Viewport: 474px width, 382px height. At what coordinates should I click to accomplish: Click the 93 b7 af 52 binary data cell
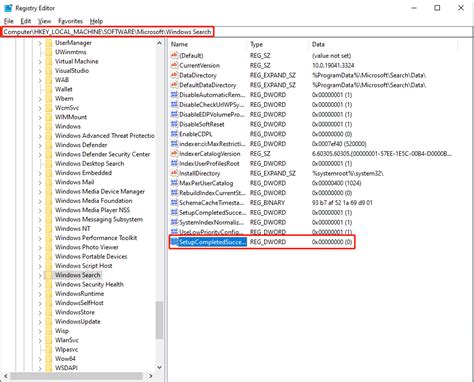click(x=342, y=203)
